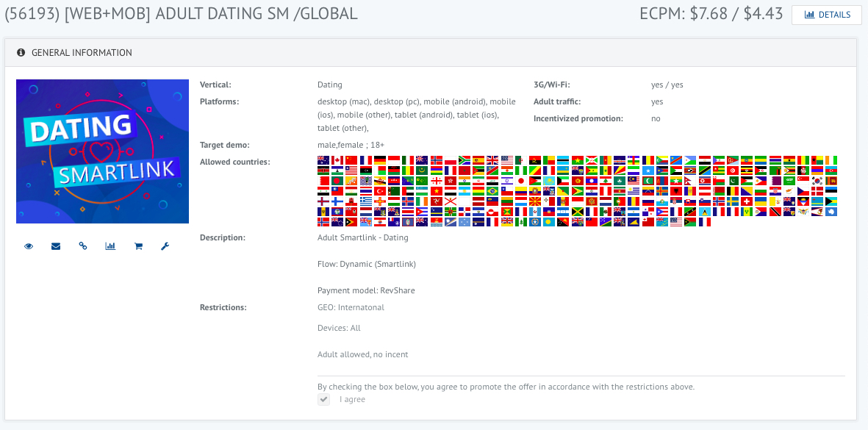The image size is (868, 430).
Task: Click the Turkey flag in allowed countries
Action: tap(380, 191)
